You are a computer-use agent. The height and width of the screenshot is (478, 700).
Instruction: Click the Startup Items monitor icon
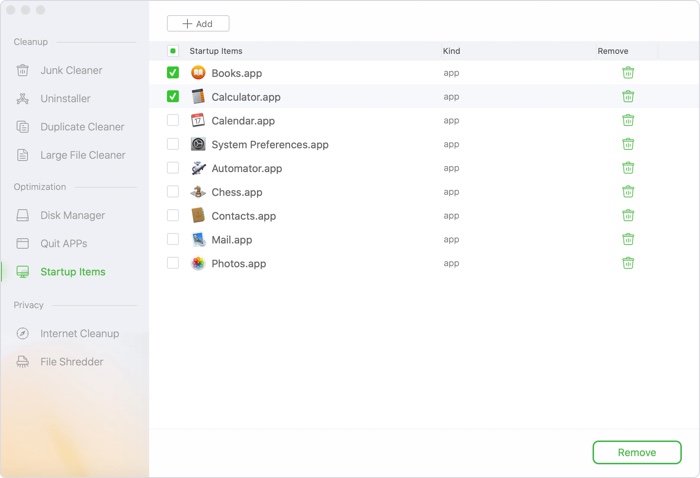pos(22,272)
